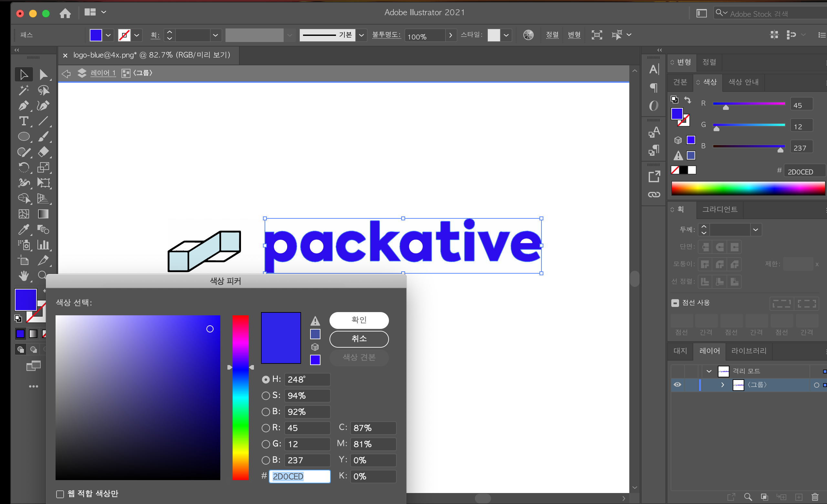Image resolution: width=827 pixels, height=504 pixels.
Task: Select the Direct Selection tool
Action: pos(43,75)
